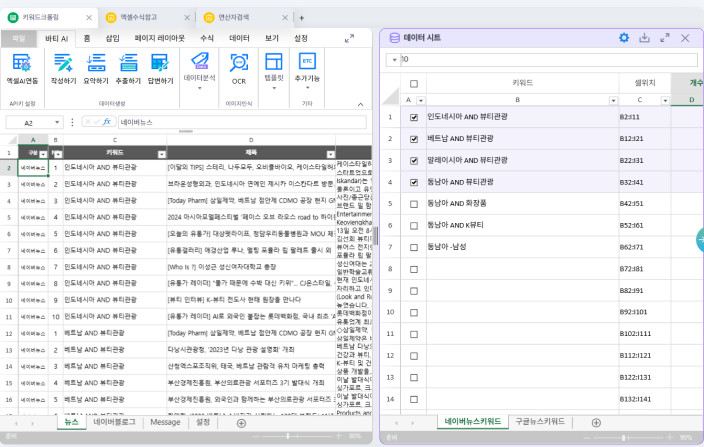The image size is (704, 447).
Task: Check the 동남아 AND 화장품 checkbox
Action: pos(414,204)
